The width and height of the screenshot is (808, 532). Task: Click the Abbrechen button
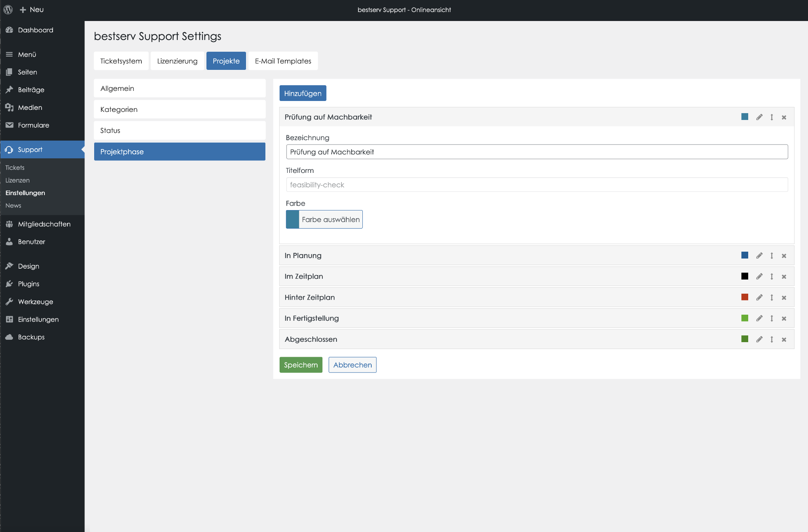(353, 365)
